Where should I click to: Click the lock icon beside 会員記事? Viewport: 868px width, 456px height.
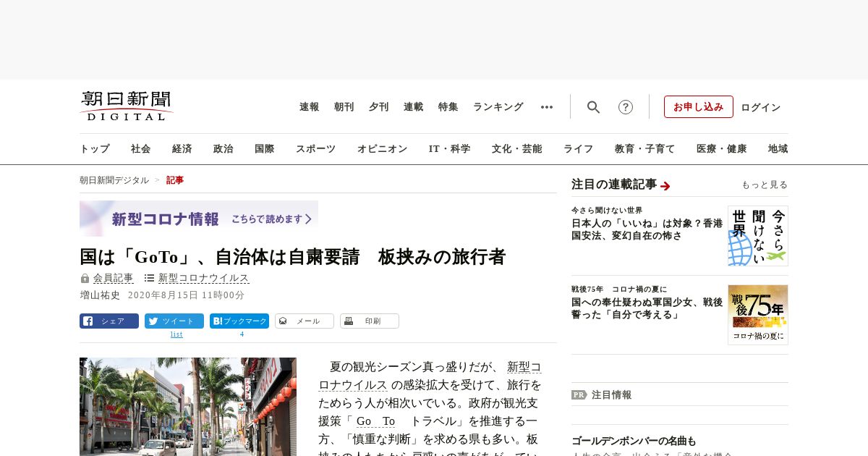(x=85, y=278)
